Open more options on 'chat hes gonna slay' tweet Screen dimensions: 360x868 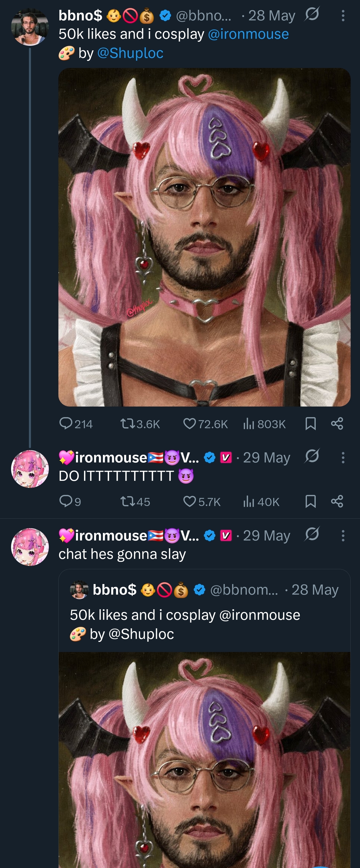(343, 535)
